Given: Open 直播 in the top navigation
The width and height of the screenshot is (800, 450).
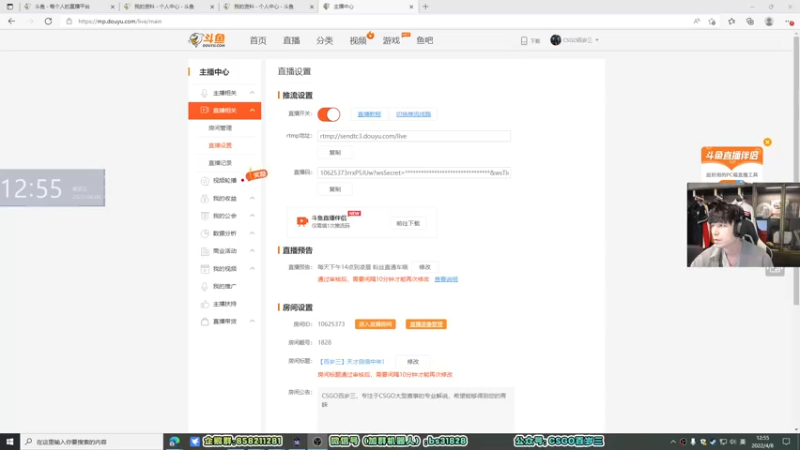Looking at the screenshot, I should point(291,40).
